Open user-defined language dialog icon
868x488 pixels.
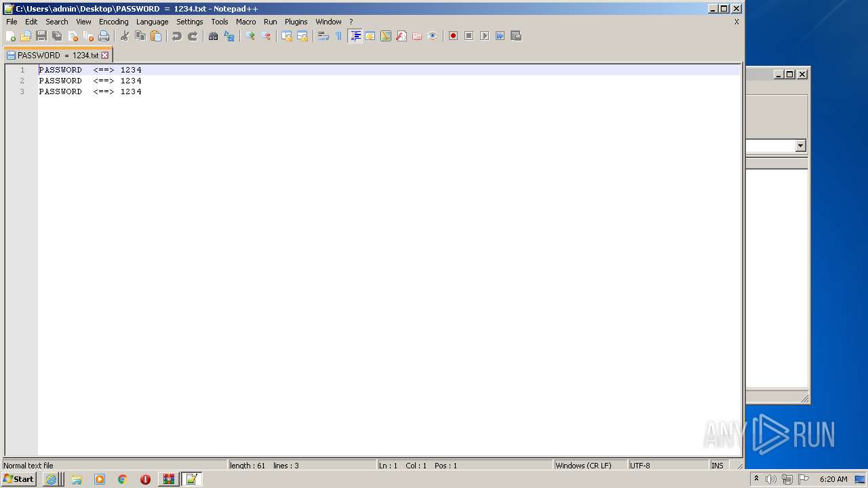point(370,36)
